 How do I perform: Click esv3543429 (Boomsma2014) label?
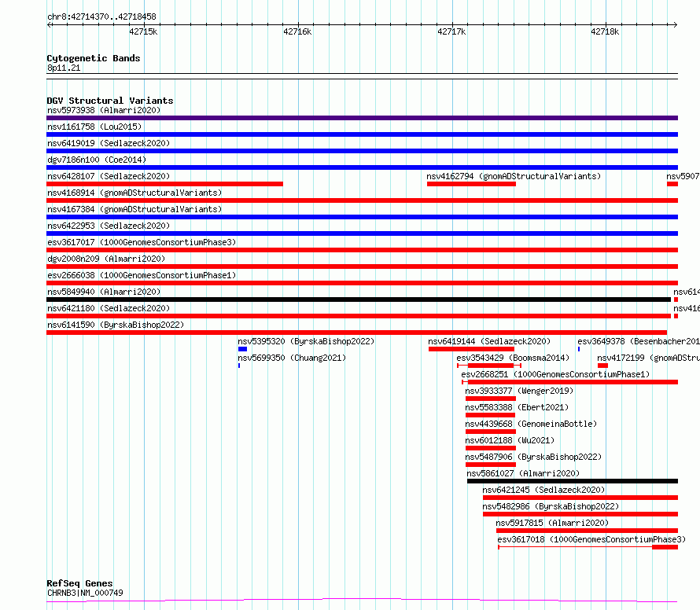point(513,358)
